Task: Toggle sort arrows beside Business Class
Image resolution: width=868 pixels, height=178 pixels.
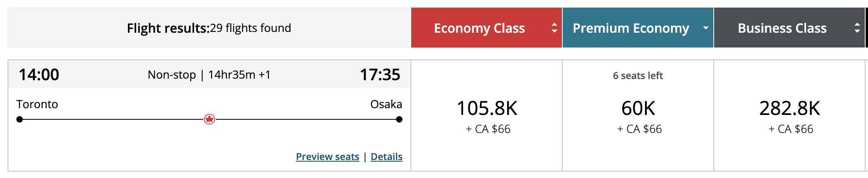Action: (857, 28)
